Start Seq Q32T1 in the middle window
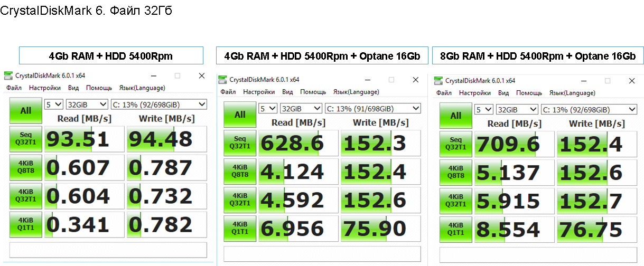Screen dimensions: 644x266 240,142
